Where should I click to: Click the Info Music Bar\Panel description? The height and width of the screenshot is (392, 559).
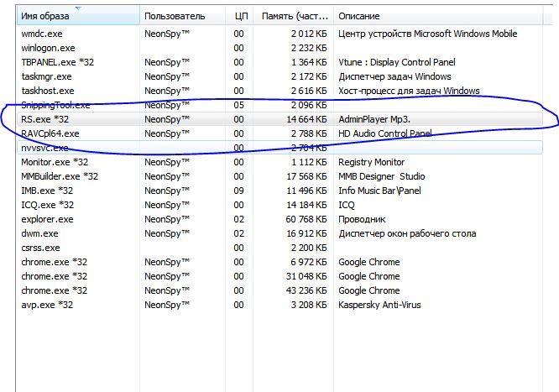(379, 191)
